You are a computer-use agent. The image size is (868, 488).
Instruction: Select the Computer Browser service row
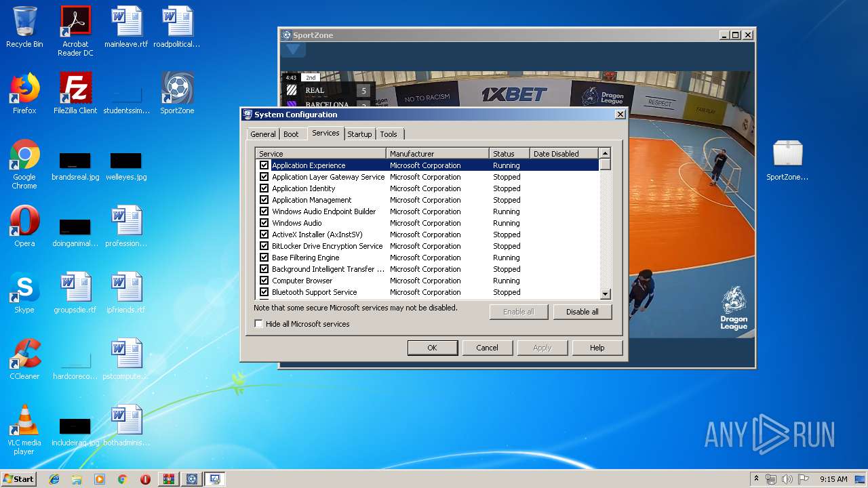click(427, 281)
